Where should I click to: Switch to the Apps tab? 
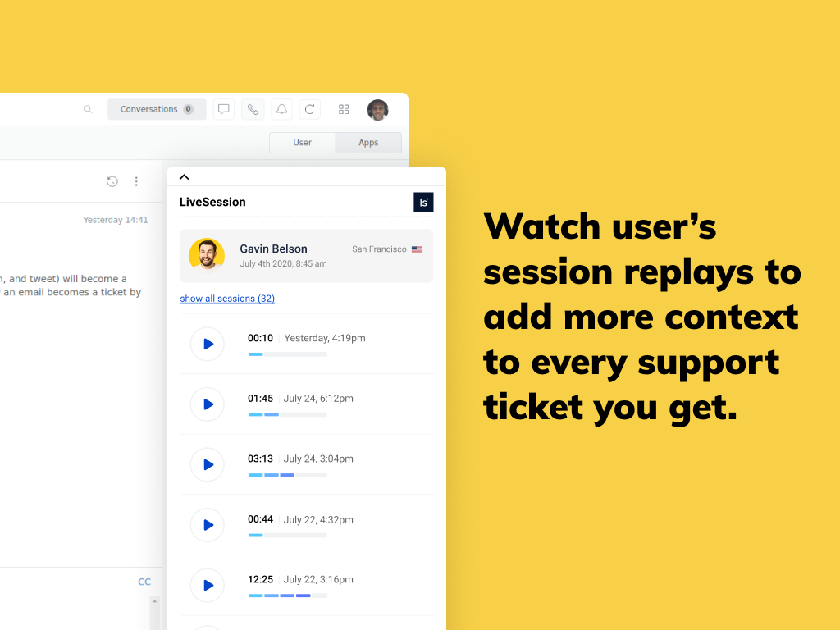[x=368, y=143]
